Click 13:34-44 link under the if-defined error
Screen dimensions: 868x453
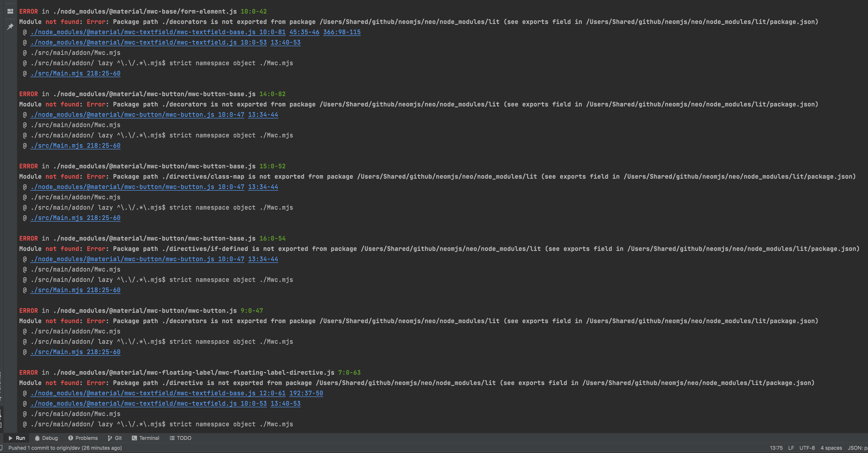tap(263, 259)
